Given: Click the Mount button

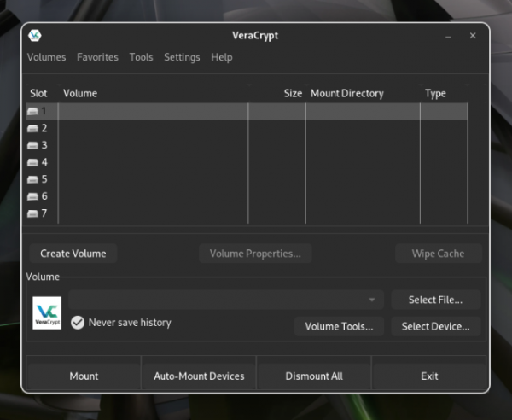Looking at the screenshot, I should tap(84, 376).
